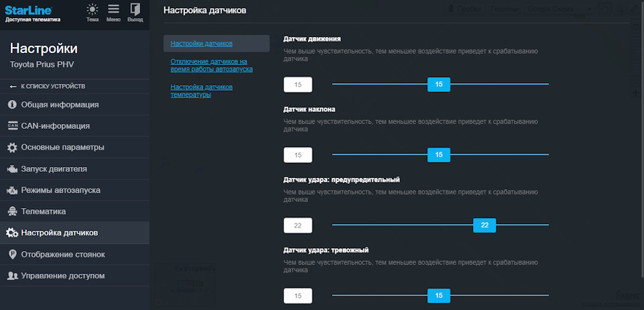Screen dimensions: 644x310
Task: Click the Toyota Prius PHV device name
Action: [42, 64]
